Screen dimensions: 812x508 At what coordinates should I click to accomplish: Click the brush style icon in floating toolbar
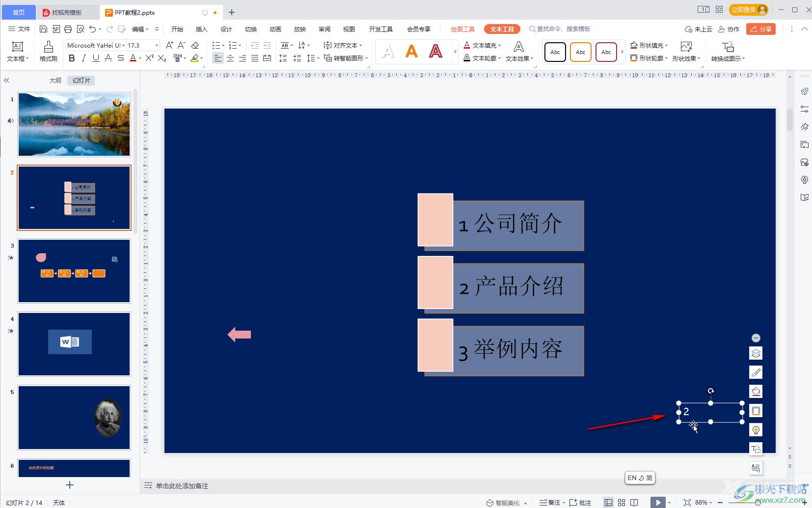pyautogui.click(x=756, y=372)
